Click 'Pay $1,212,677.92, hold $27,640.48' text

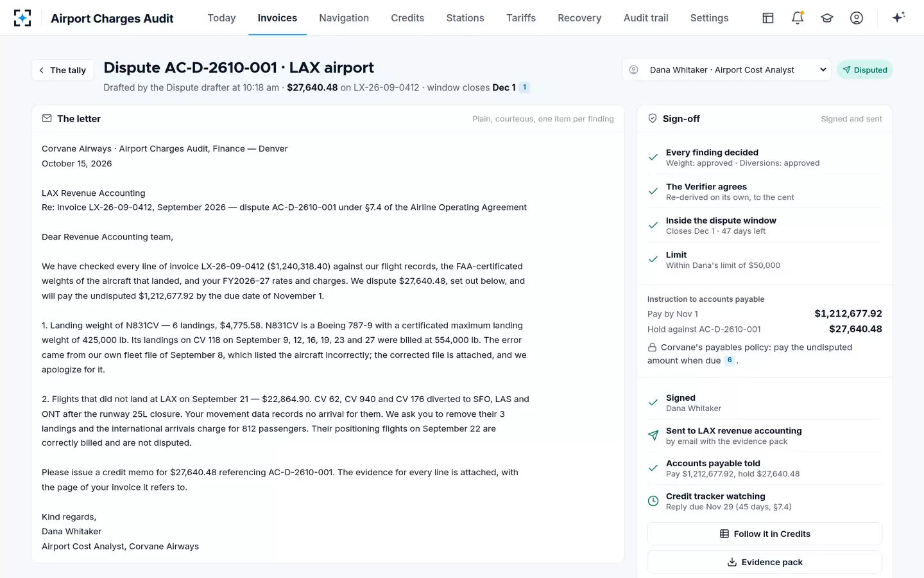pos(733,474)
